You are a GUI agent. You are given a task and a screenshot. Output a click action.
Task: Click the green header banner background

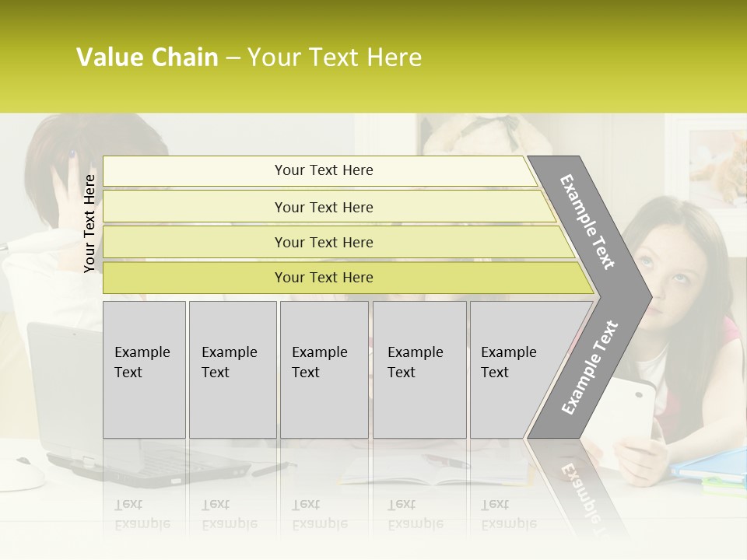pyautogui.click(x=572, y=57)
